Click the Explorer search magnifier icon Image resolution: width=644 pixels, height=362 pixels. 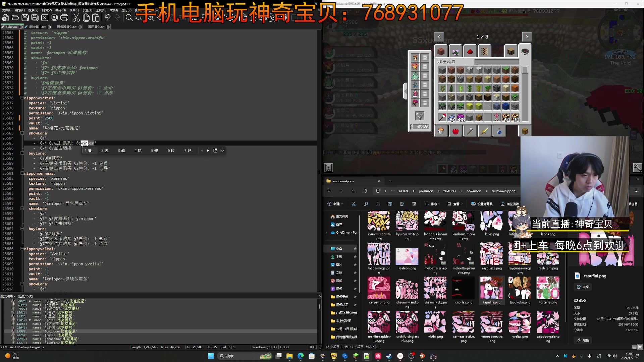pos(636,191)
